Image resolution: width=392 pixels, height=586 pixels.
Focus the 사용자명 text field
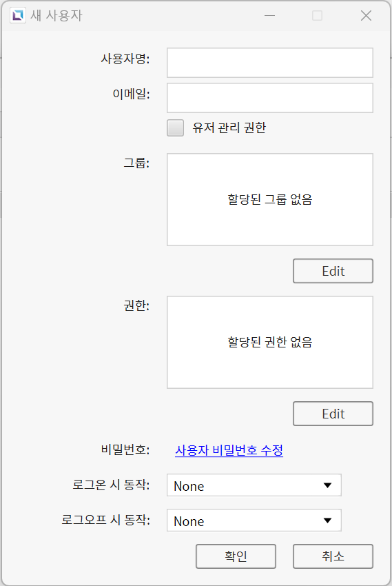(x=270, y=63)
